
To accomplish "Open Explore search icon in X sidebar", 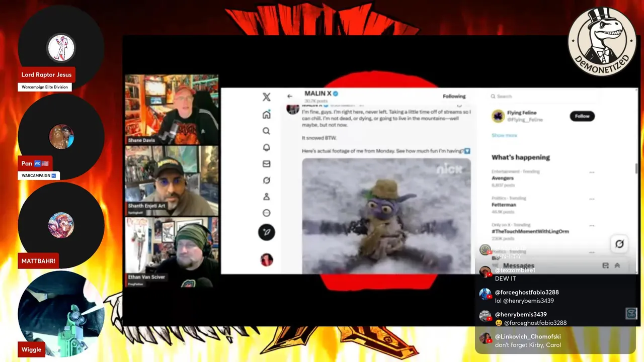I will click(266, 131).
